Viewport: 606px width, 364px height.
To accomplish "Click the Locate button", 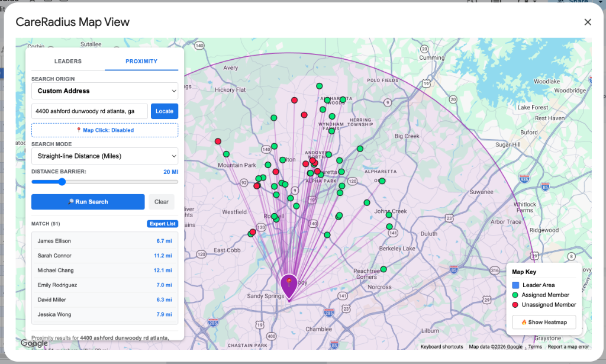I will (x=165, y=111).
